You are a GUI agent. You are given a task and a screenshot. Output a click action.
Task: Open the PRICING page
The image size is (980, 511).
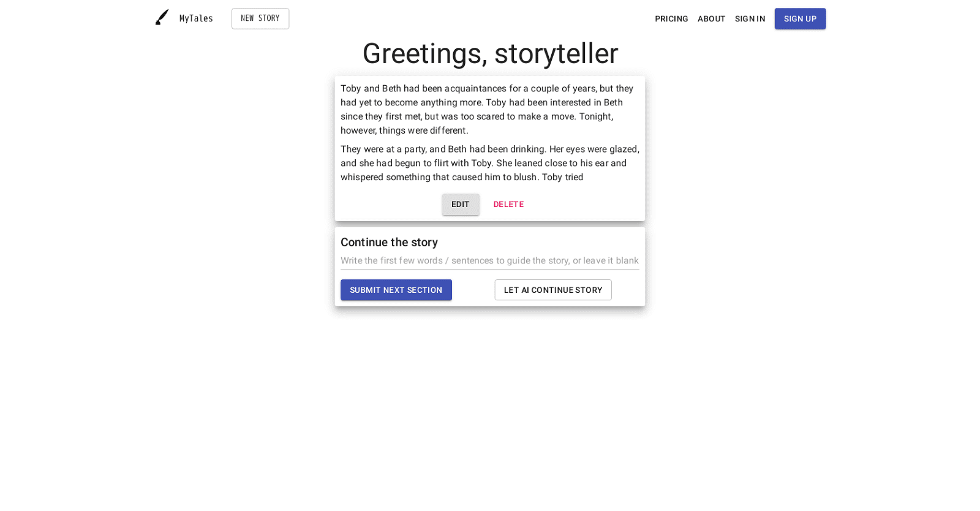click(671, 18)
